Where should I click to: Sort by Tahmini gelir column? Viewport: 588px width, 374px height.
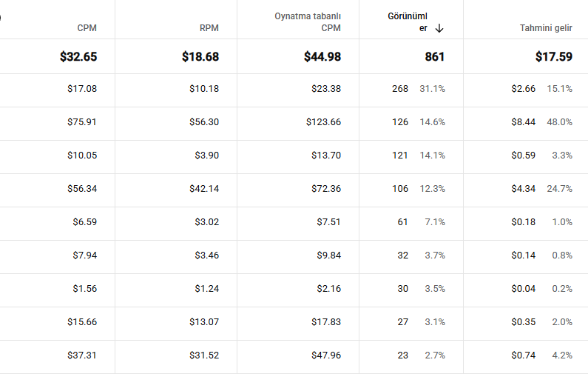(x=546, y=28)
